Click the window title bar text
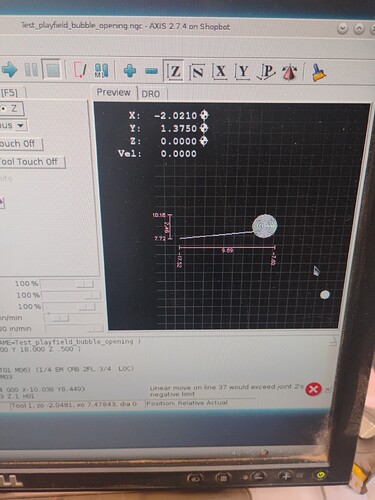Screen dimensions: 375x500 coord(125,26)
